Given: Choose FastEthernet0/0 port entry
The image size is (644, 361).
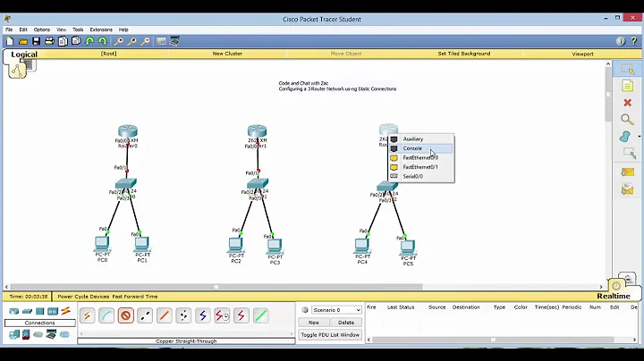Looking at the screenshot, I should tap(421, 158).
